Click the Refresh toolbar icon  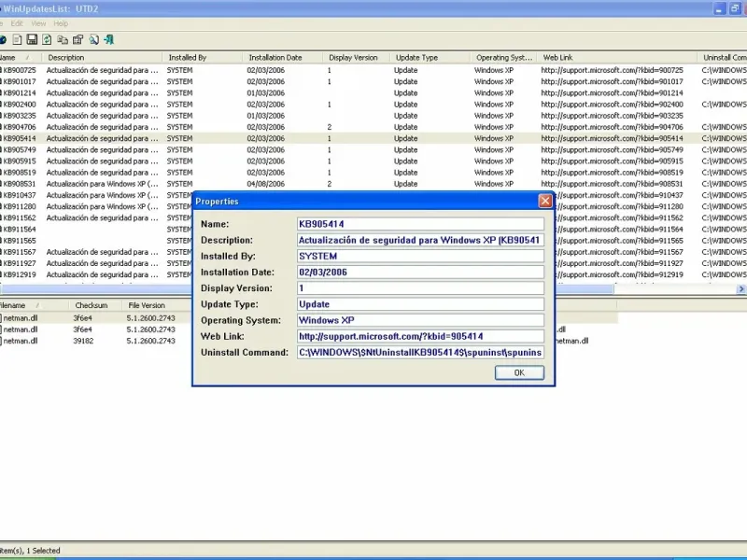[47, 40]
